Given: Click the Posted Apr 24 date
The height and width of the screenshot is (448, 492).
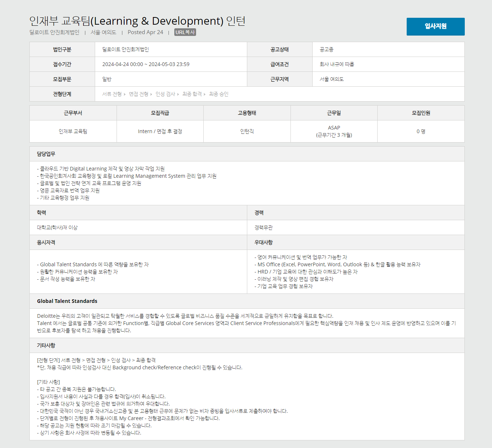Looking at the screenshot, I should click(x=145, y=32).
